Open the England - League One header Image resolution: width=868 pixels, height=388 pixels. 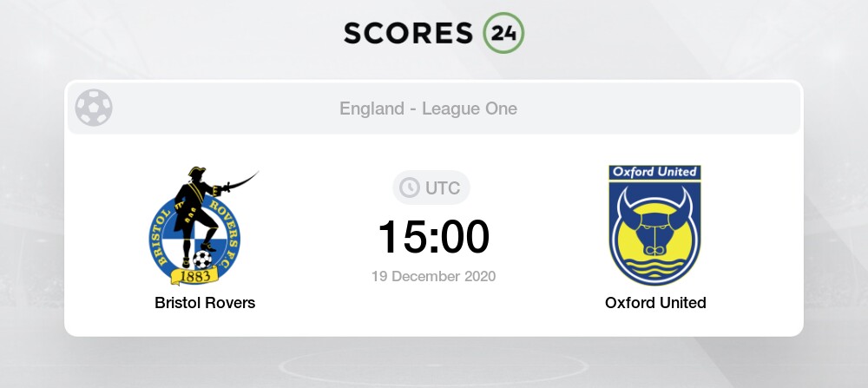[x=429, y=109]
